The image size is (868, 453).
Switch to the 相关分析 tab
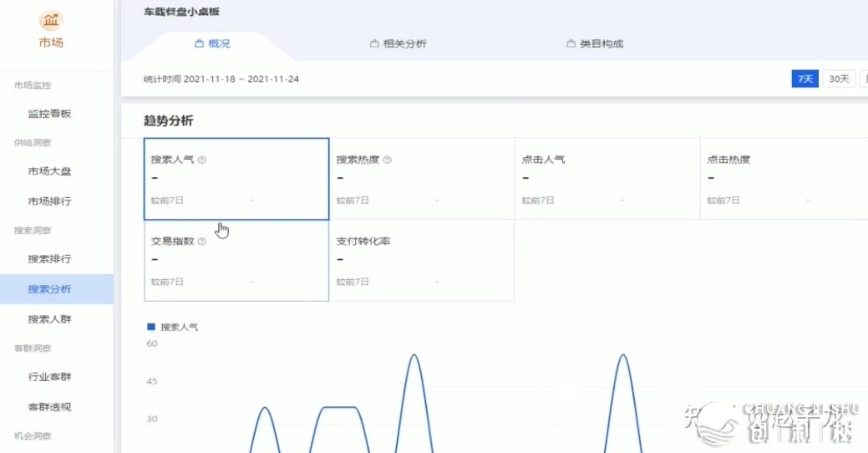398,43
